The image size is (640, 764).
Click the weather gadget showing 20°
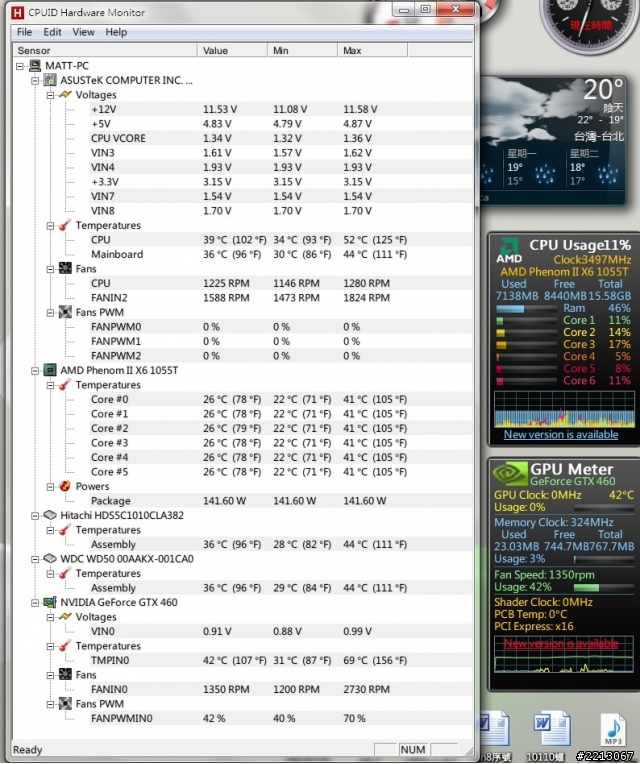[553, 140]
